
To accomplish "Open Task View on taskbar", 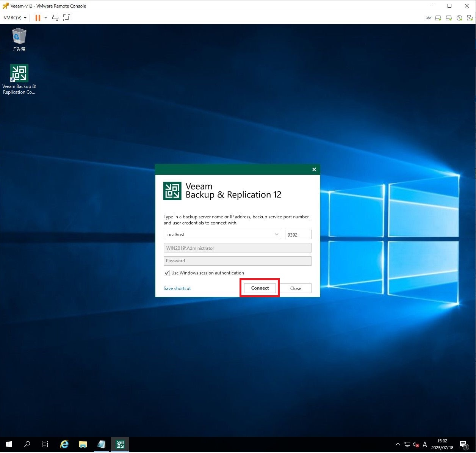I will coord(45,444).
